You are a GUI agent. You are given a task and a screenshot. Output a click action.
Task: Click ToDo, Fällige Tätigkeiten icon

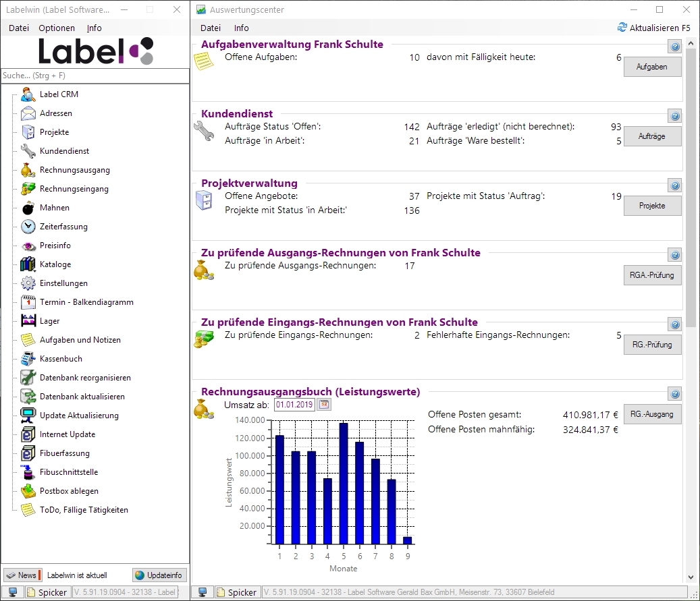pos(28,510)
